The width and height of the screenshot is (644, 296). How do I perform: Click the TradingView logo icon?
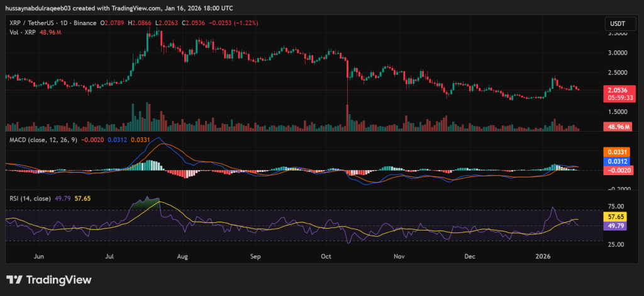[15, 280]
